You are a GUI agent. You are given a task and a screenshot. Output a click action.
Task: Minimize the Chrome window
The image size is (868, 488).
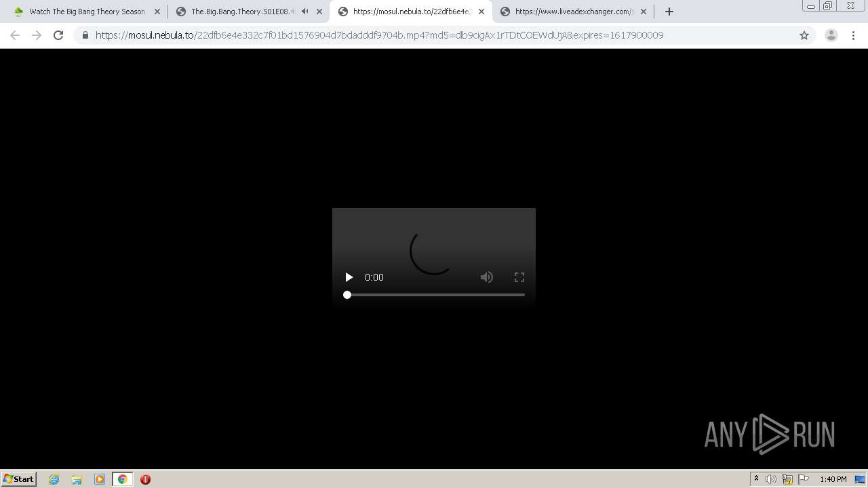[x=811, y=6]
